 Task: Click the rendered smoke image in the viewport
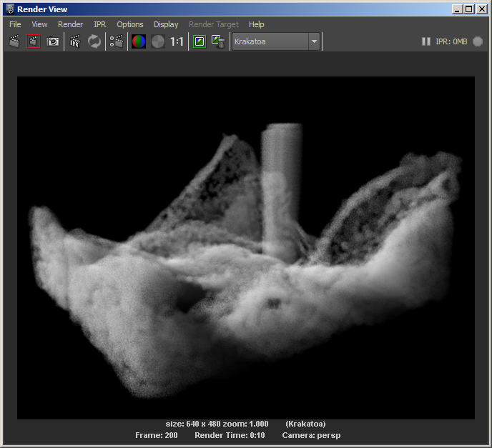point(246,248)
